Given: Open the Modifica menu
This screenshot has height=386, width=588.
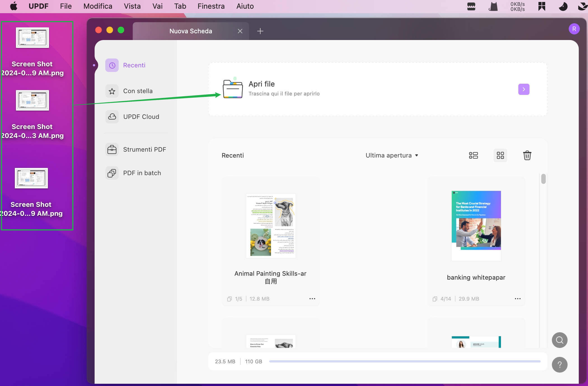Looking at the screenshot, I should pos(98,6).
